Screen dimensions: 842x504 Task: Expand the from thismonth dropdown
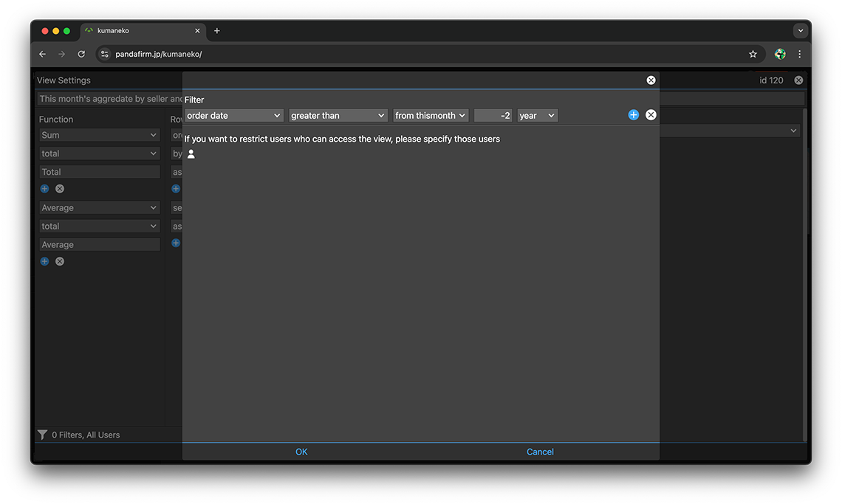point(431,116)
